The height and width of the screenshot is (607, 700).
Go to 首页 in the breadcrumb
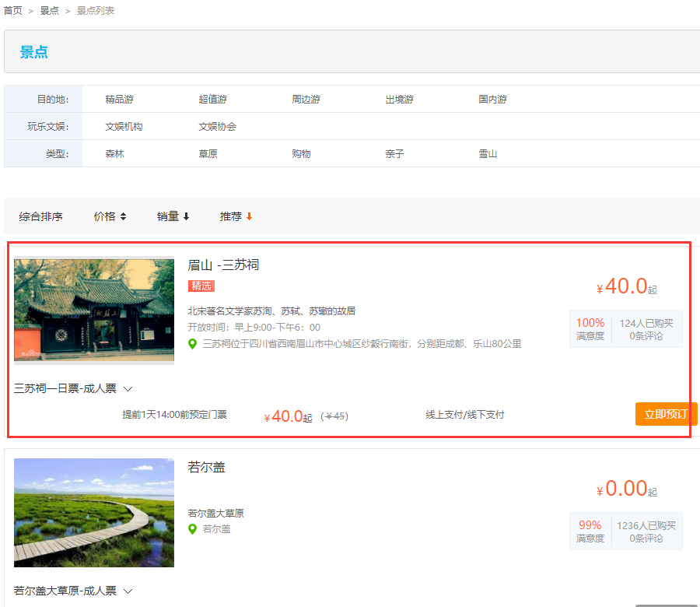point(13,11)
